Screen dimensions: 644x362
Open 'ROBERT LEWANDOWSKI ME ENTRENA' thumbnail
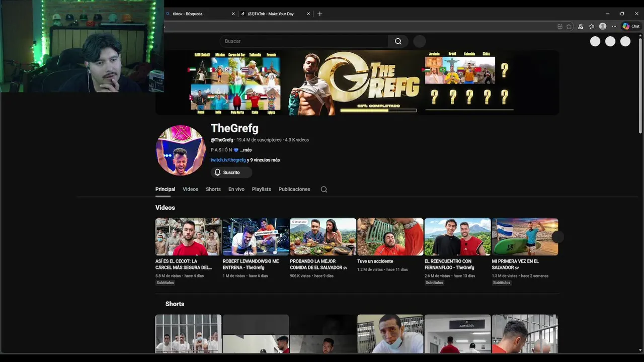tap(256, 237)
